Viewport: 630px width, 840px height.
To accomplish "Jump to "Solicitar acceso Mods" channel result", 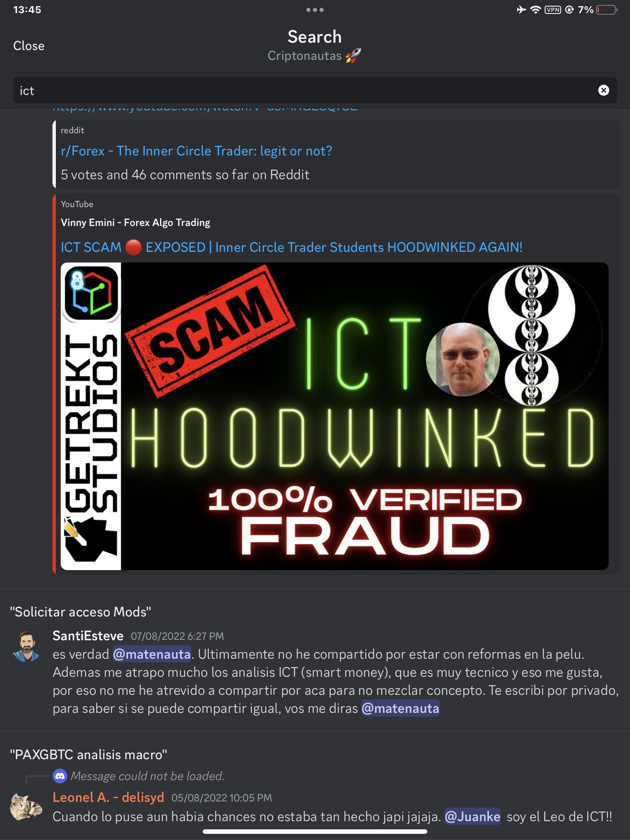I will 80,612.
